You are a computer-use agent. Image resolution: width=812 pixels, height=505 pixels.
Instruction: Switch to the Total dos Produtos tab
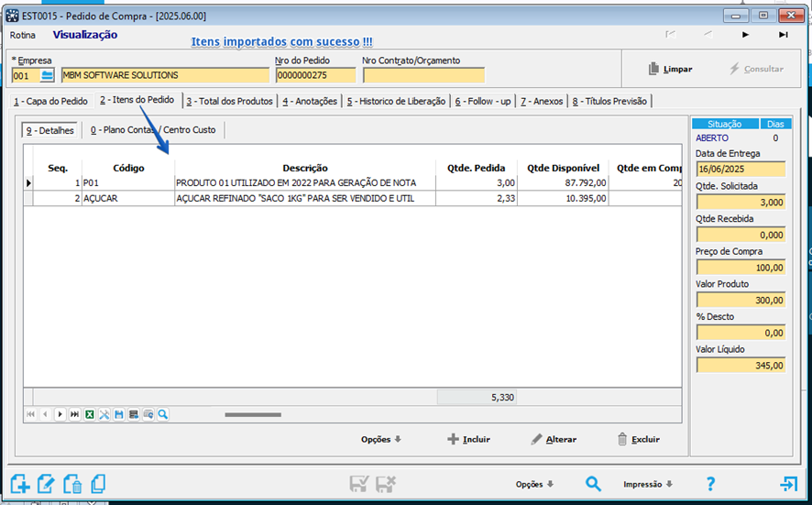coord(229,101)
